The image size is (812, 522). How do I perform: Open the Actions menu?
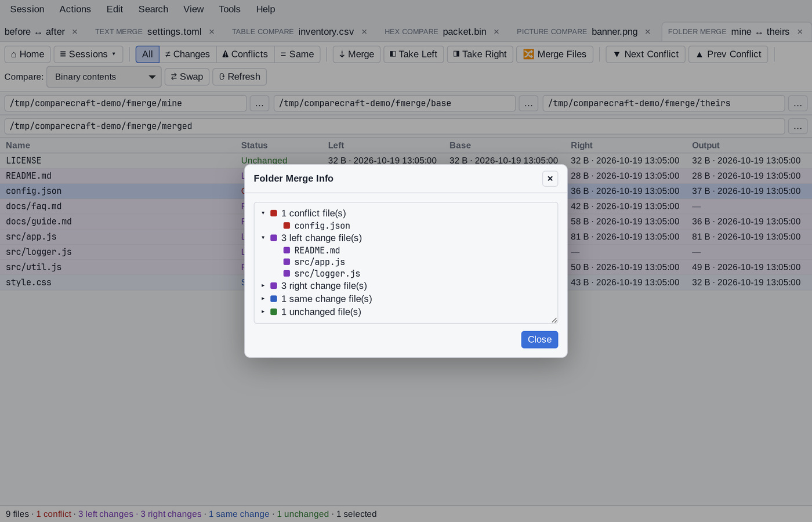point(75,9)
